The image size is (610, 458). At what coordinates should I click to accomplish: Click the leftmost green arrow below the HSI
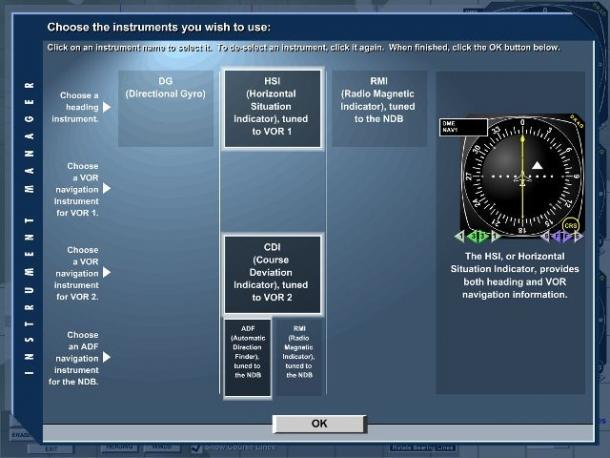(460, 236)
